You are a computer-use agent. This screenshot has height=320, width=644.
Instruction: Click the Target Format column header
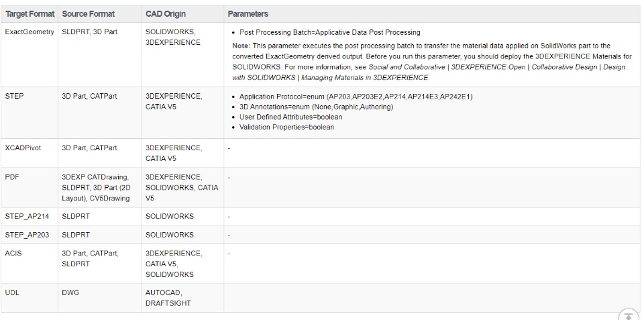click(30, 14)
